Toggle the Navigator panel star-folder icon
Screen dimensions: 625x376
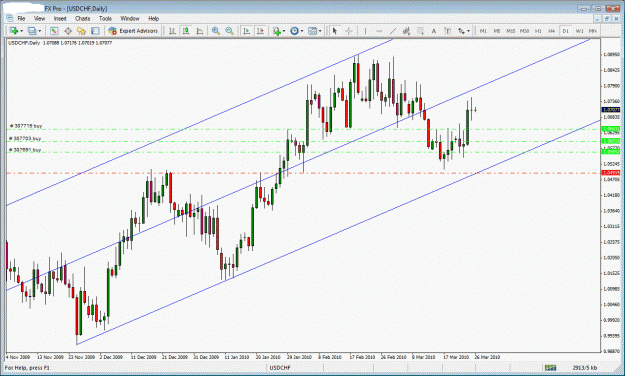click(x=81, y=31)
